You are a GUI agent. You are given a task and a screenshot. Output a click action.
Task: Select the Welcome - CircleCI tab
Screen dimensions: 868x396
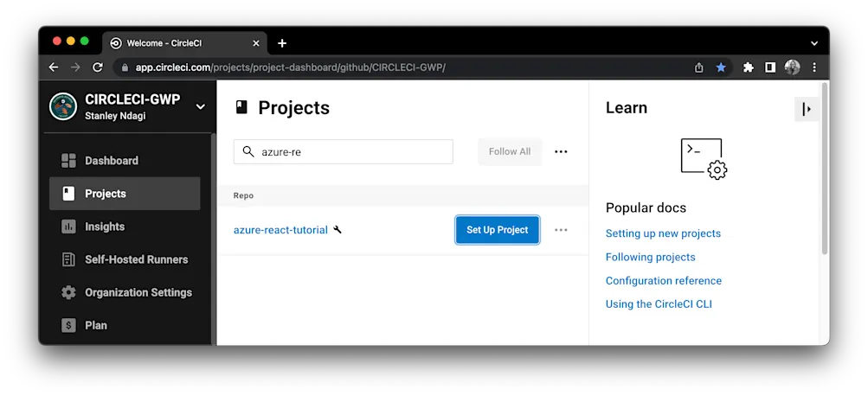[184, 43]
